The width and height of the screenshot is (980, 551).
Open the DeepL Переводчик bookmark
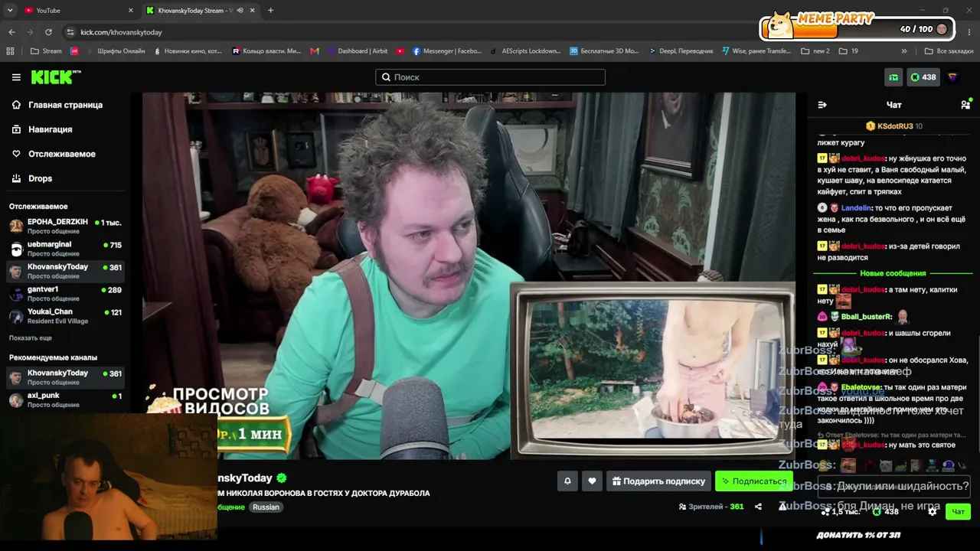coord(680,51)
